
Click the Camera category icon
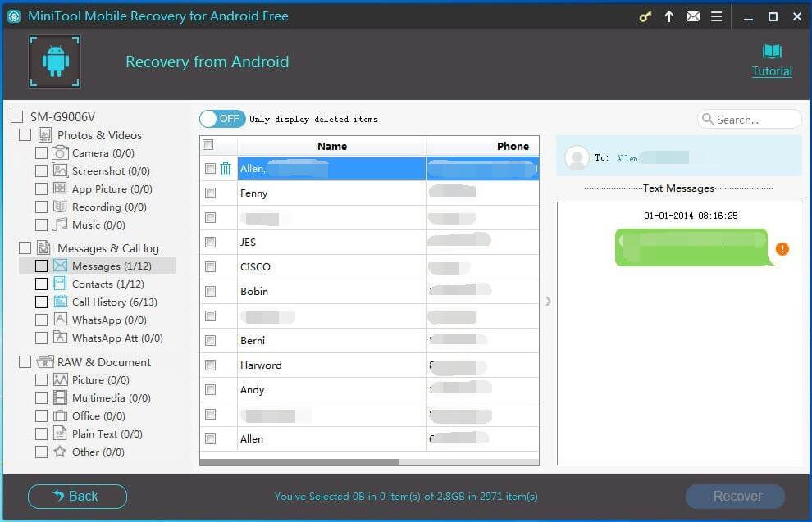(x=60, y=152)
